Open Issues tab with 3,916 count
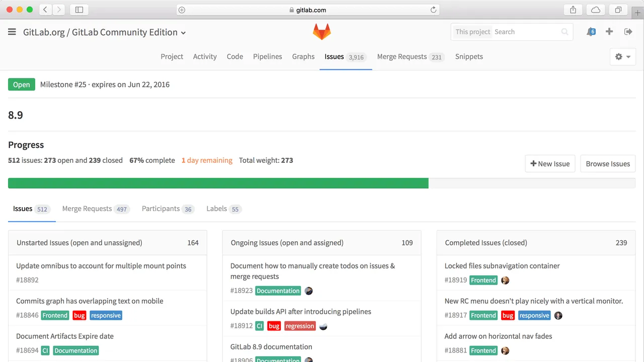 click(x=346, y=57)
